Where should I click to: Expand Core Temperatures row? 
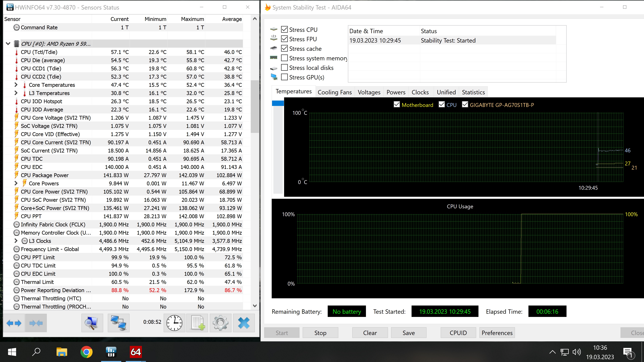point(16,85)
